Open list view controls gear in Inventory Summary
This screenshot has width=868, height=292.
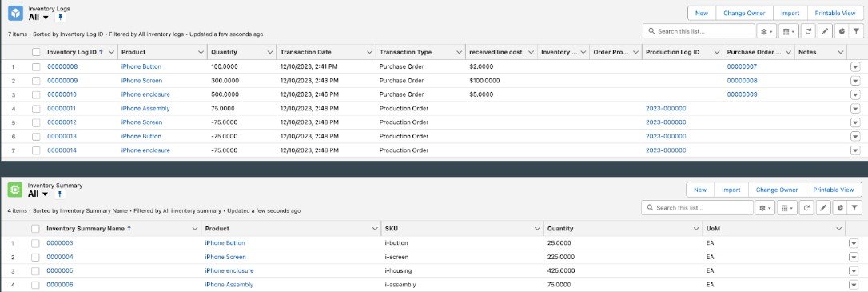[x=765, y=208]
